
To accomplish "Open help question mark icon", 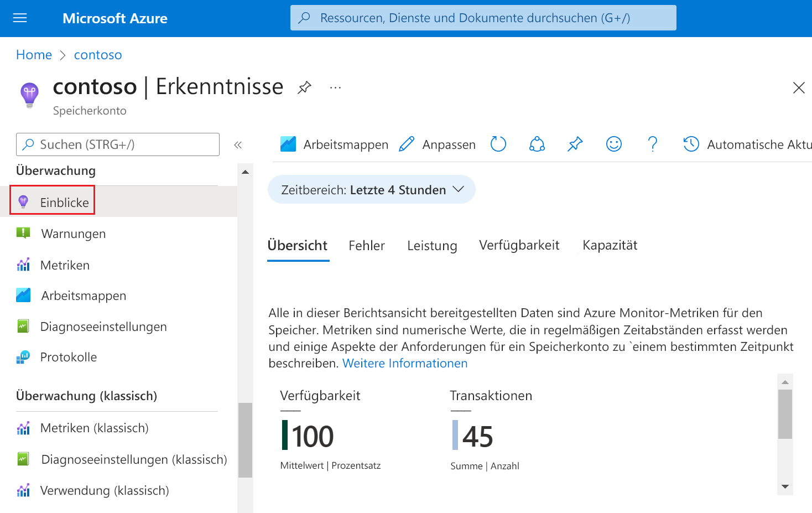I will click(653, 144).
